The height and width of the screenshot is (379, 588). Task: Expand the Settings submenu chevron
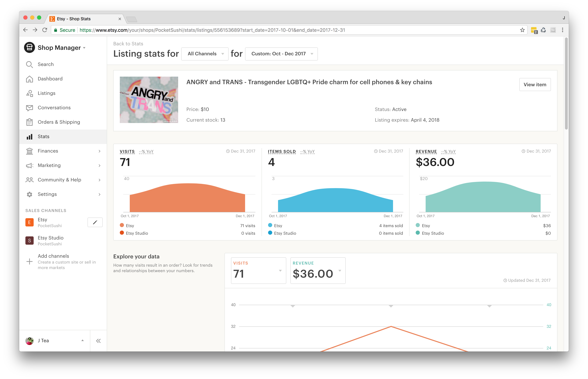point(99,194)
